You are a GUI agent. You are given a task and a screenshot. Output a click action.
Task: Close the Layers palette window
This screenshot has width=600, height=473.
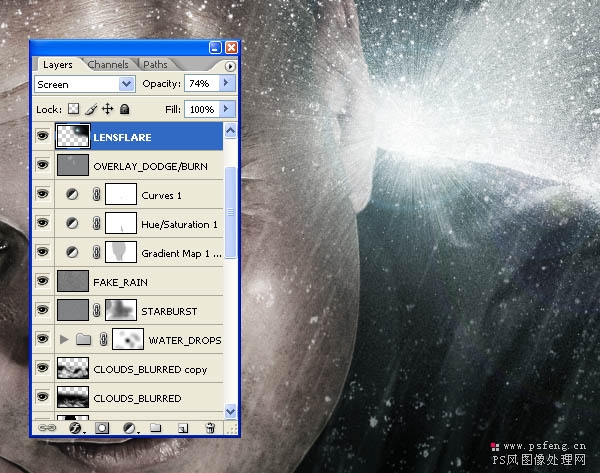coord(231,47)
